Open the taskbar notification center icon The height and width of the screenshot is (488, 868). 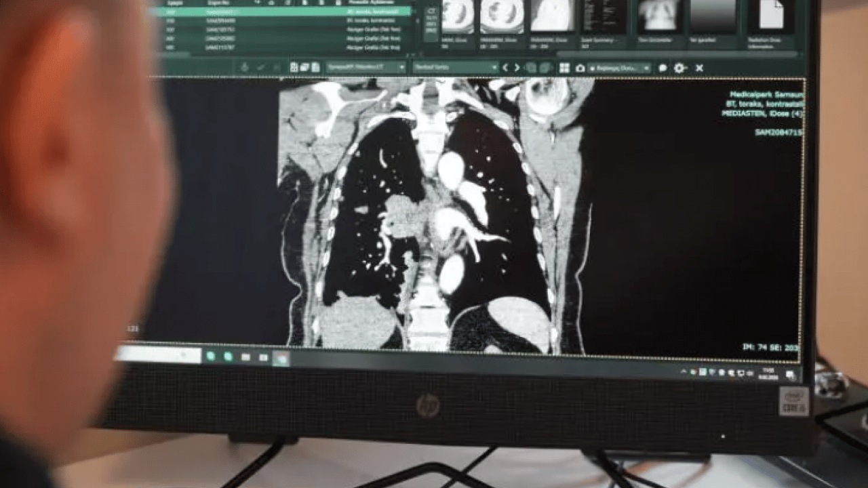(791, 375)
